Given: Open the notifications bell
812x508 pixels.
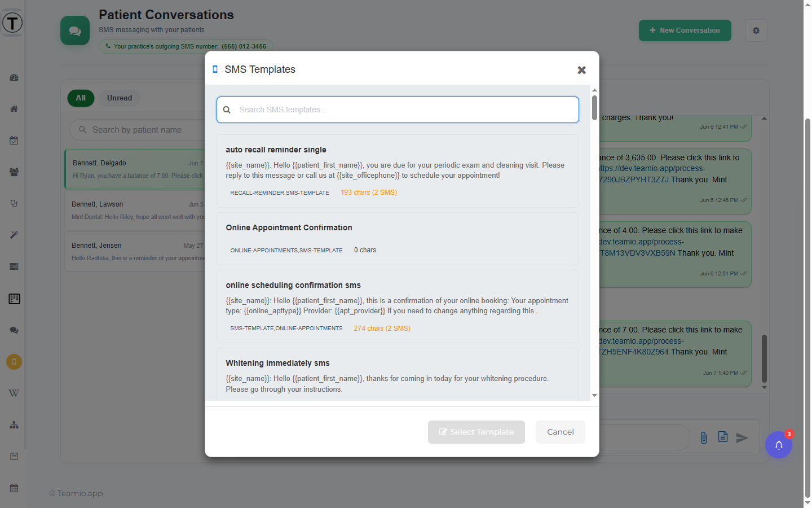Looking at the screenshot, I should pyautogui.click(x=779, y=445).
